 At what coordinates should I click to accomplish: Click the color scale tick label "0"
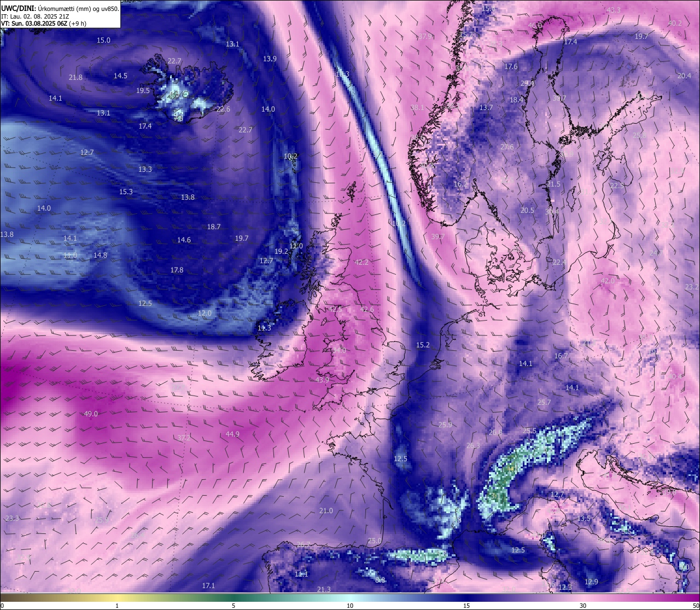coord(2,606)
